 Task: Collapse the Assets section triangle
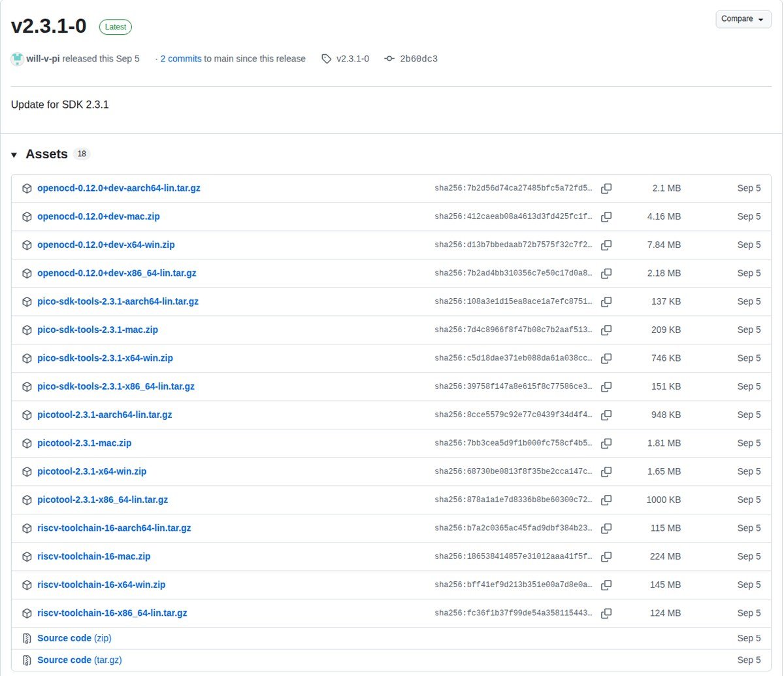click(x=14, y=155)
